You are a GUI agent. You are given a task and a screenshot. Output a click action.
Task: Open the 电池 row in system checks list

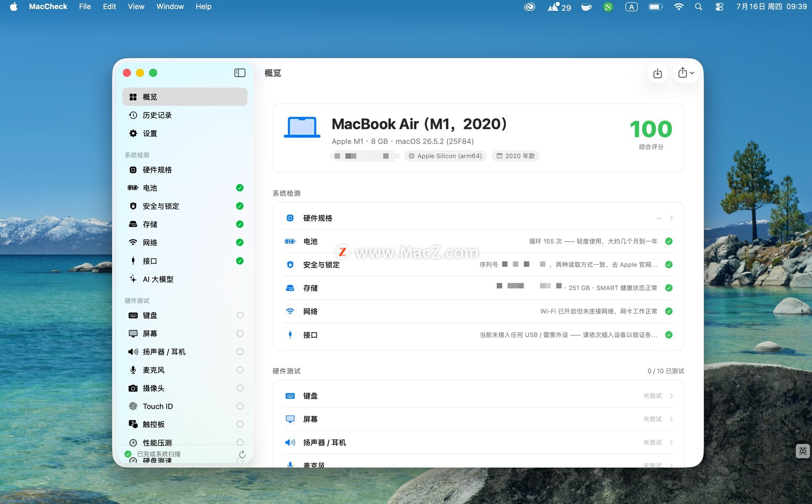pyautogui.click(x=478, y=241)
